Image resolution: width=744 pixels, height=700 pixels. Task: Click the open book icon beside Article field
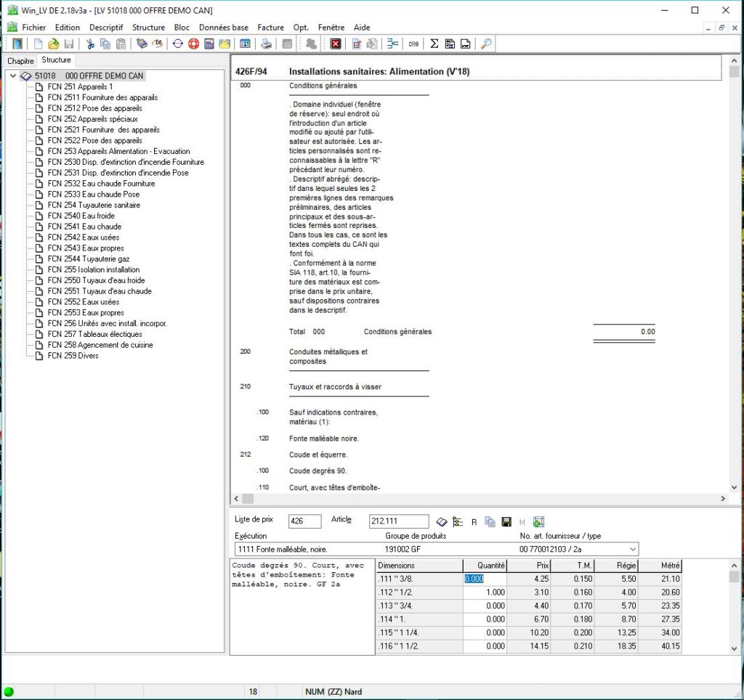click(441, 521)
